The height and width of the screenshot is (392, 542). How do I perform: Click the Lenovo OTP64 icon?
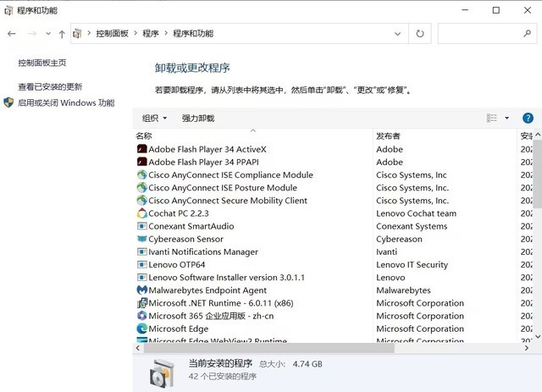click(142, 264)
